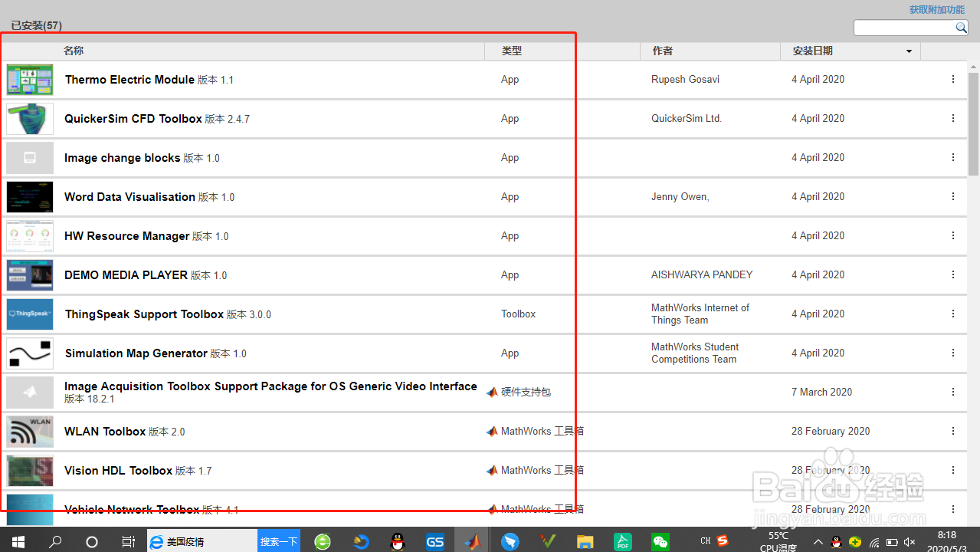Select author AISHWARYA PANDEY text

(702, 274)
